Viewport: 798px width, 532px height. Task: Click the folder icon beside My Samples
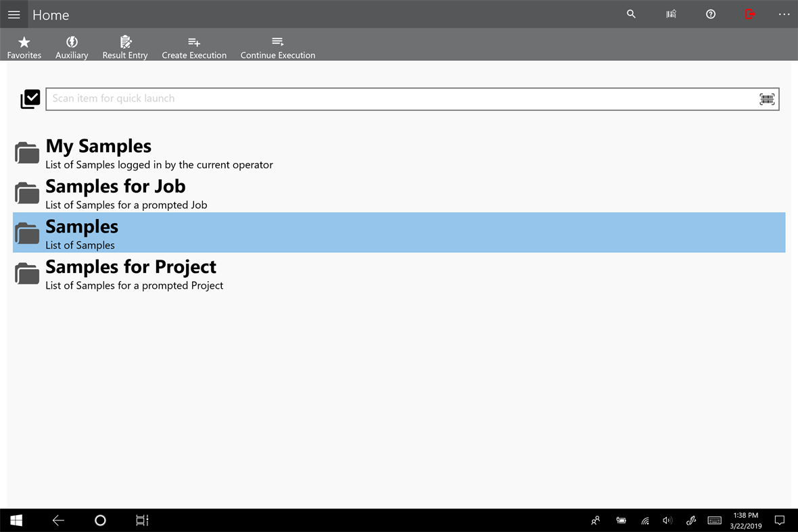tap(26, 152)
